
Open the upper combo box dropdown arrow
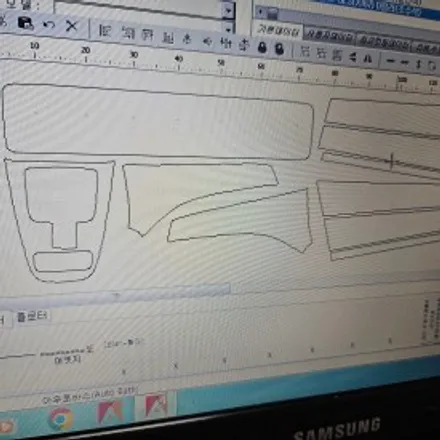(x=228, y=11)
